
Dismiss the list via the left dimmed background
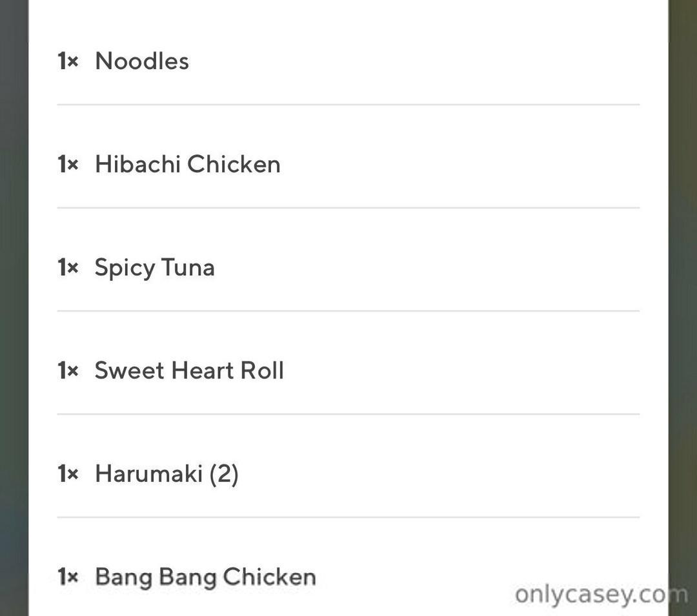pyautogui.click(x=14, y=308)
